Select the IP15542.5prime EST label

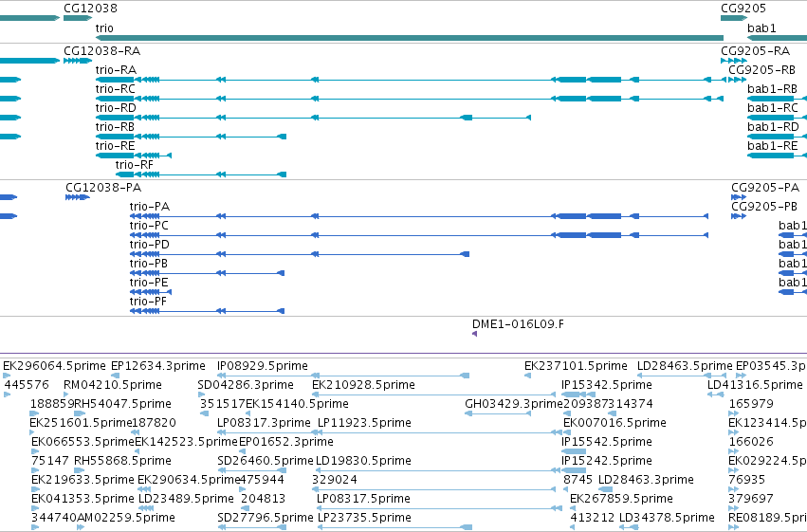(x=607, y=443)
